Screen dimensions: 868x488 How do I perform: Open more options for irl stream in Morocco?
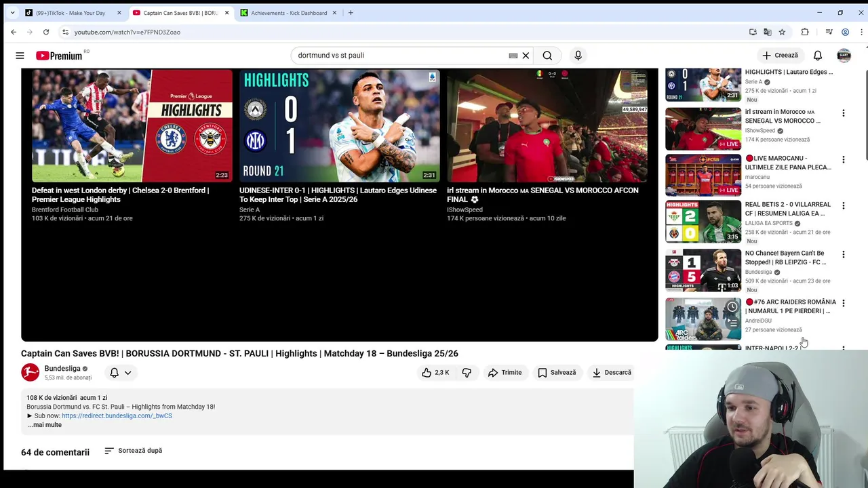tap(844, 113)
